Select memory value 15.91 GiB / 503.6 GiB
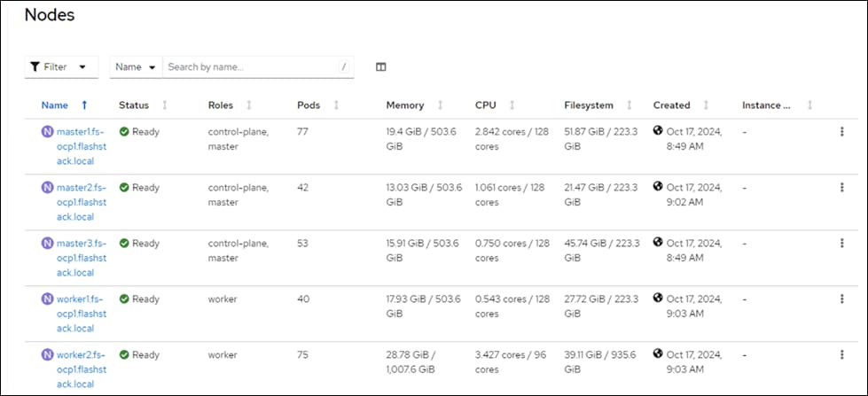 pyautogui.click(x=422, y=251)
